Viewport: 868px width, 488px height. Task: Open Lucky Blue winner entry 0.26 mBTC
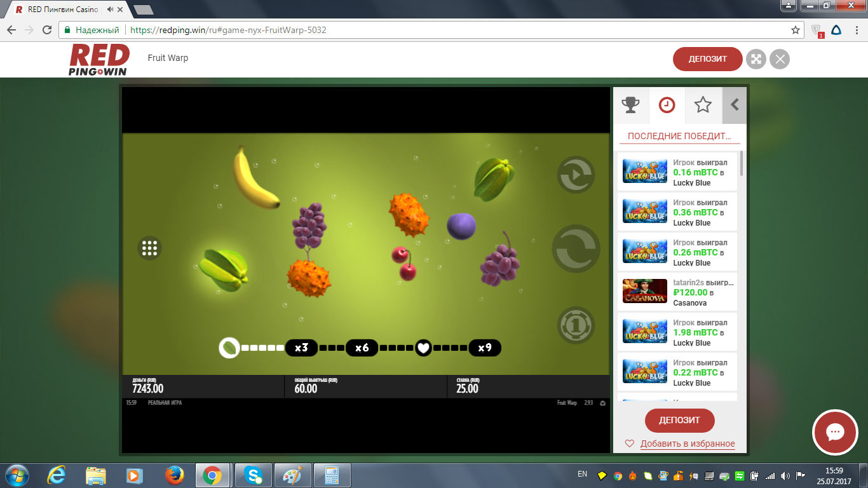point(677,252)
